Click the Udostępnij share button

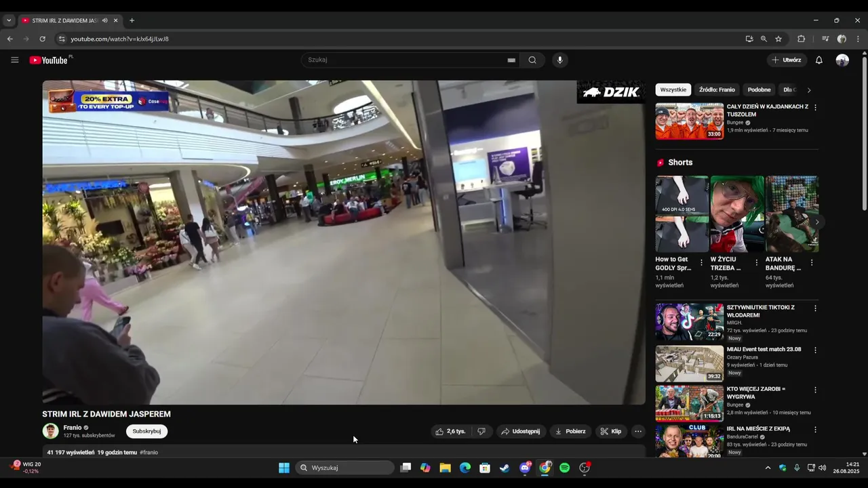click(520, 431)
